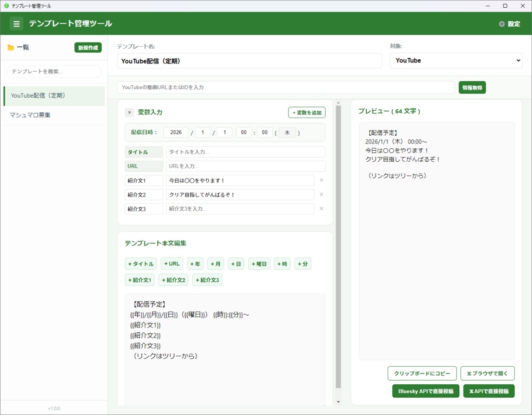Select YouTube配信（定期） template in list
This screenshot has width=532, height=415.
point(54,96)
